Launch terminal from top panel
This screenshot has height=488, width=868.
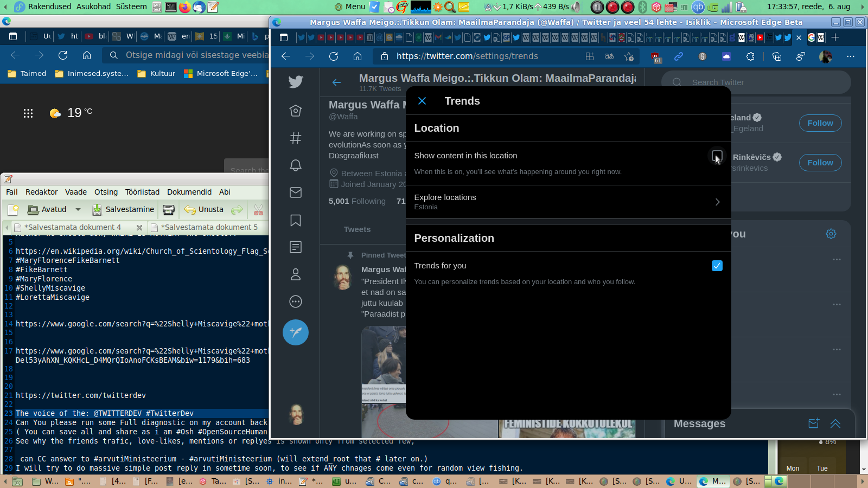(x=171, y=7)
